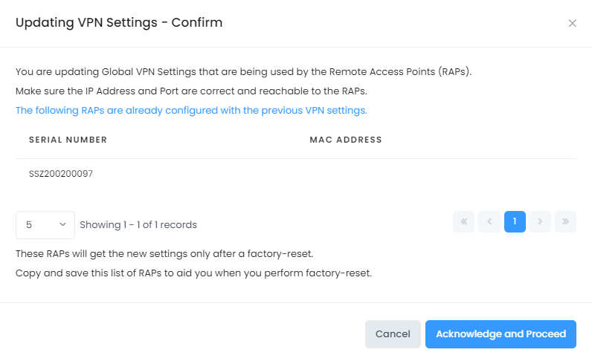Click the 'Copy and save this list' line
The width and height of the screenshot is (592, 364).
193,273
